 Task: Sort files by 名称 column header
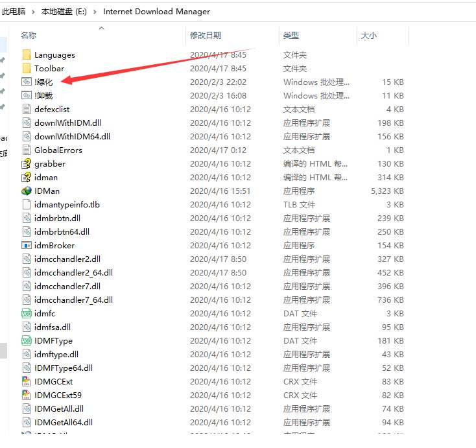pos(29,35)
